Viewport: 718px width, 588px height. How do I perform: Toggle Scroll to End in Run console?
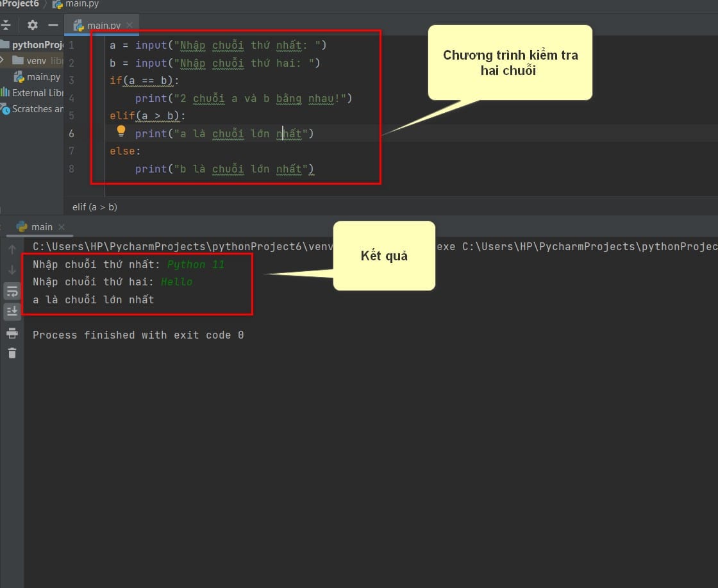click(12, 312)
